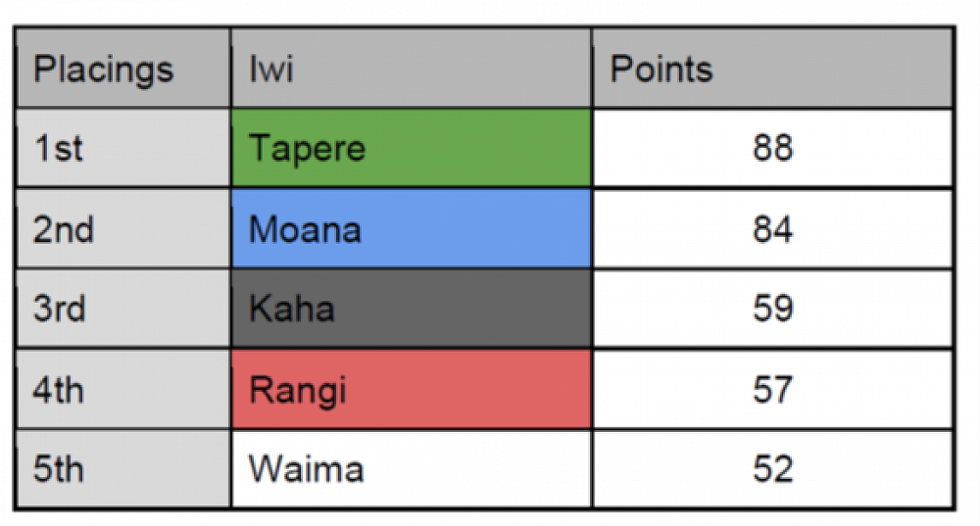This screenshot has height=526, width=980.
Task: Click the 1st placing cell
Action: [x=122, y=149]
